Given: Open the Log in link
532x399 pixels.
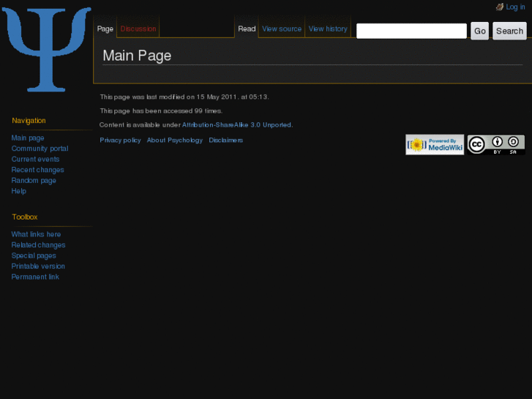Looking at the screenshot, I should 515,7.
